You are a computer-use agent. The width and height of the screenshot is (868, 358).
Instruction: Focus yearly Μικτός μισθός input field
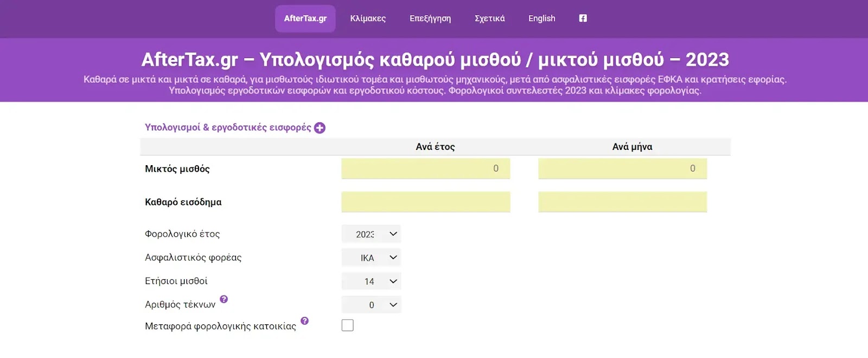[x=426, y=168]
